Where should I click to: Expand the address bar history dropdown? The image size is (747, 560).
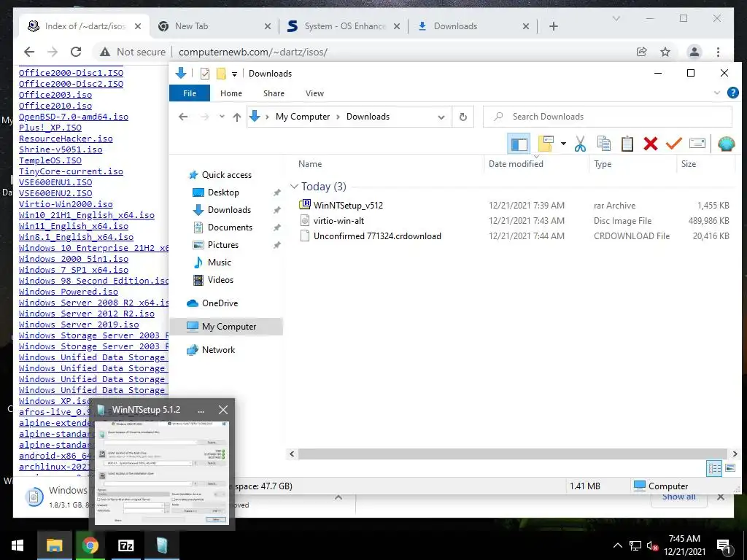point(441,117)
